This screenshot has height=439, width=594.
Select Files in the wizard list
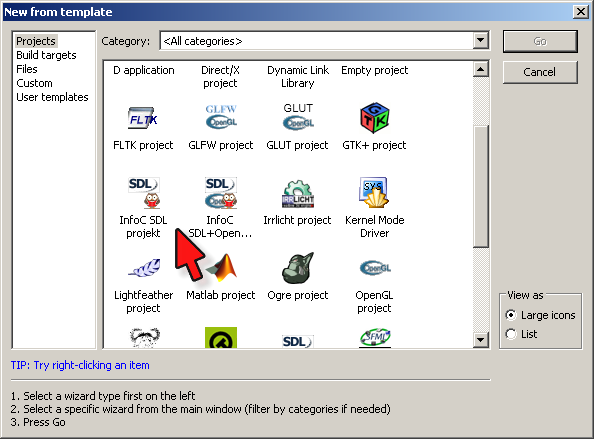click(x=27, y=69)
